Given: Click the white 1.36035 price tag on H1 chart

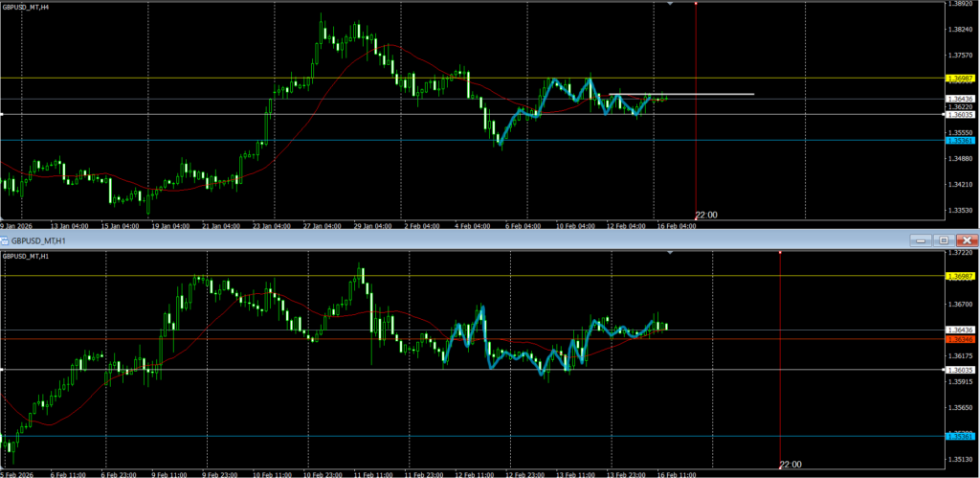Looking at the screenshot, I should pos(959,370).
